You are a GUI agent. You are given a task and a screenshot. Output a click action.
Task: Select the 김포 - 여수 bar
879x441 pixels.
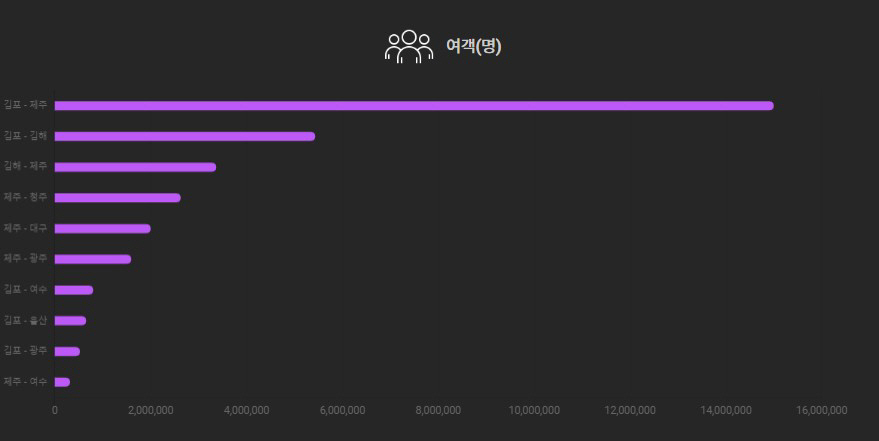[x=73, y=290]
